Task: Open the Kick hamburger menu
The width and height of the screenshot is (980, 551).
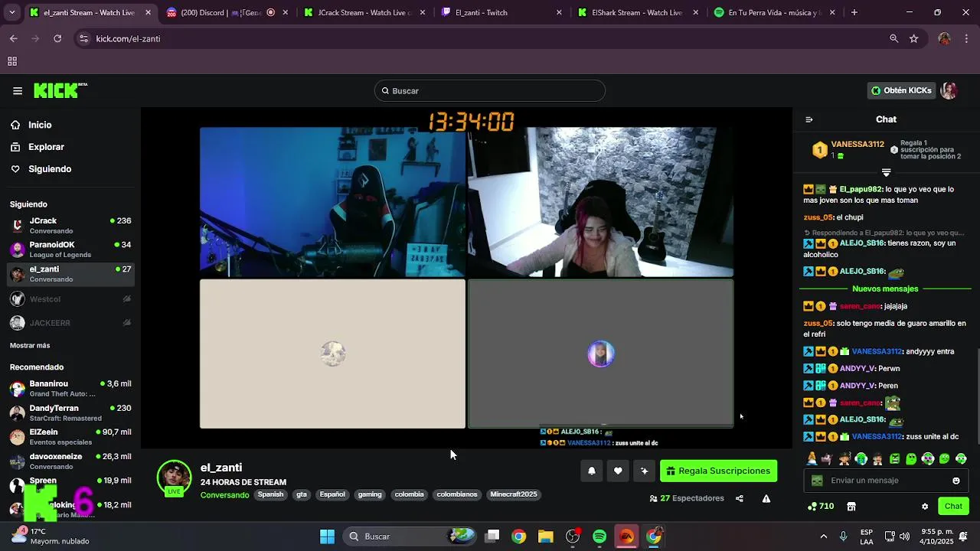Action: click(x=18, y=91)
